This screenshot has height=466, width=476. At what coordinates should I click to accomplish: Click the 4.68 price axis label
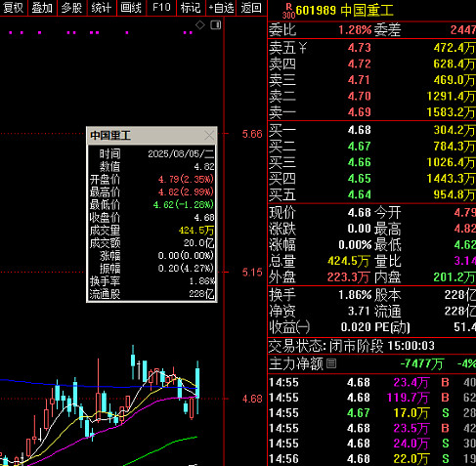(252, 399)
